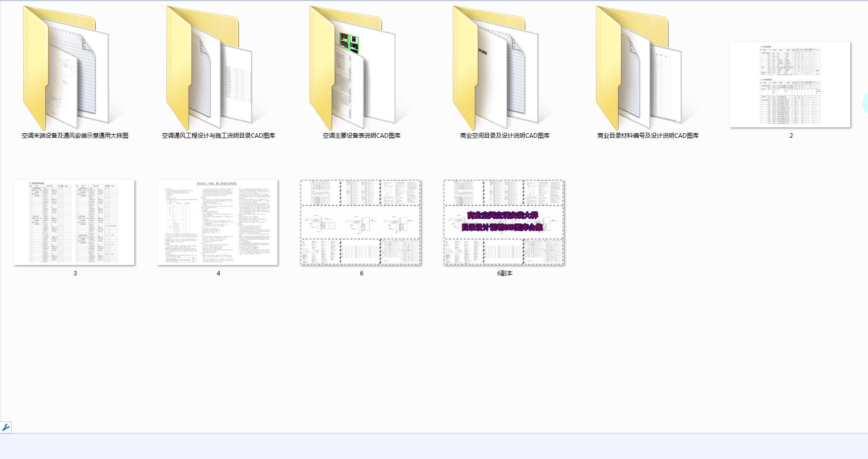Open the 空调末端设备及通风安装示意通用大样图 folder icon

click(x=69, y=69)
